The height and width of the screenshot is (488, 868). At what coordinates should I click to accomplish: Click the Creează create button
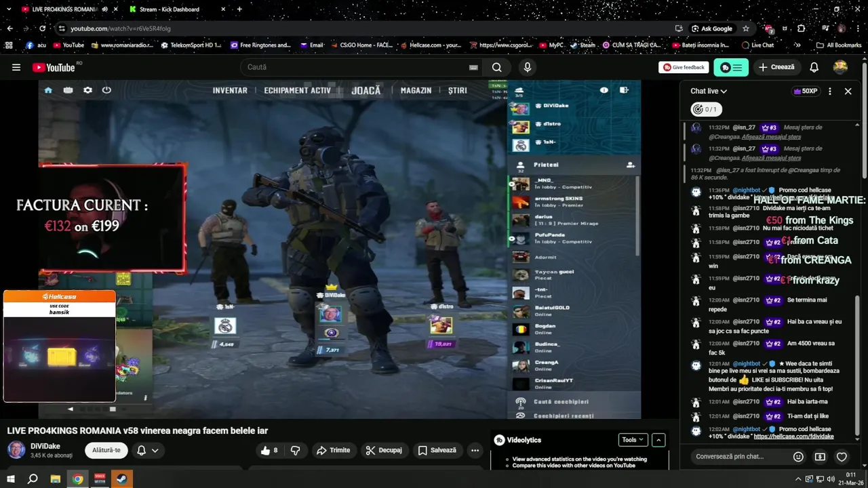coord(776,67)
